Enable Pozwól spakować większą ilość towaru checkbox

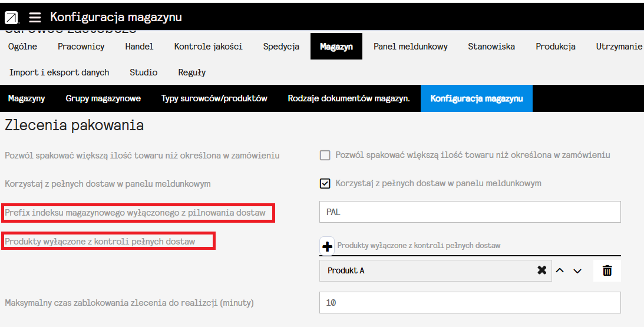325,156
